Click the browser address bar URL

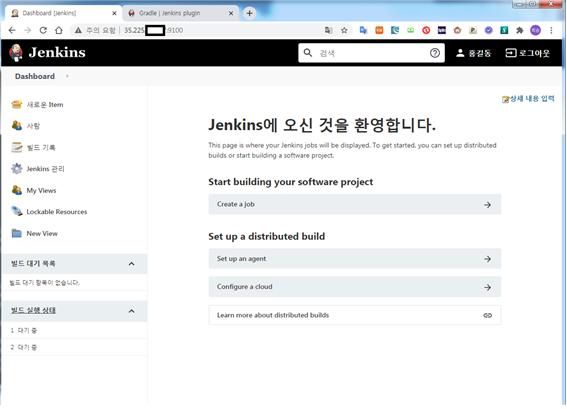(x=154, y=30)
